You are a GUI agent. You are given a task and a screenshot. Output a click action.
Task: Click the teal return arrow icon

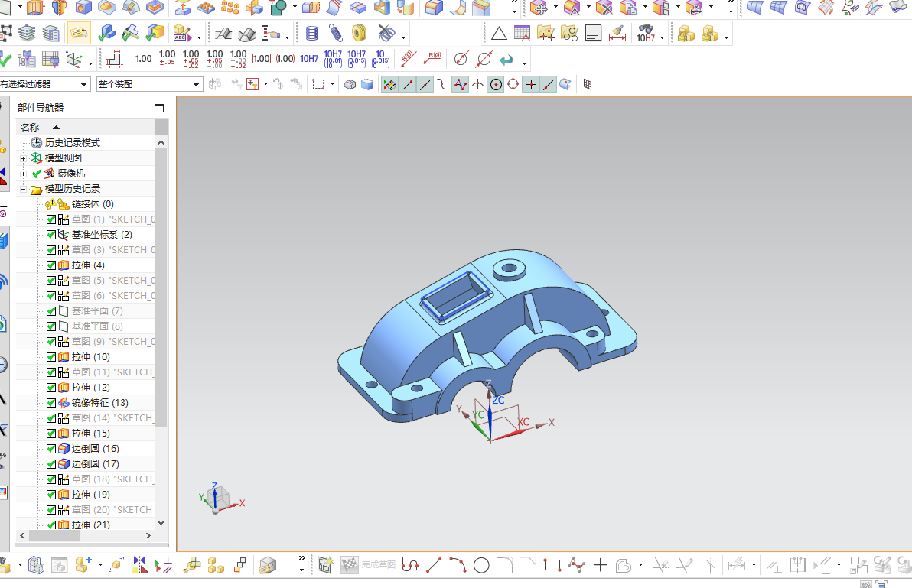coord(507,60)
